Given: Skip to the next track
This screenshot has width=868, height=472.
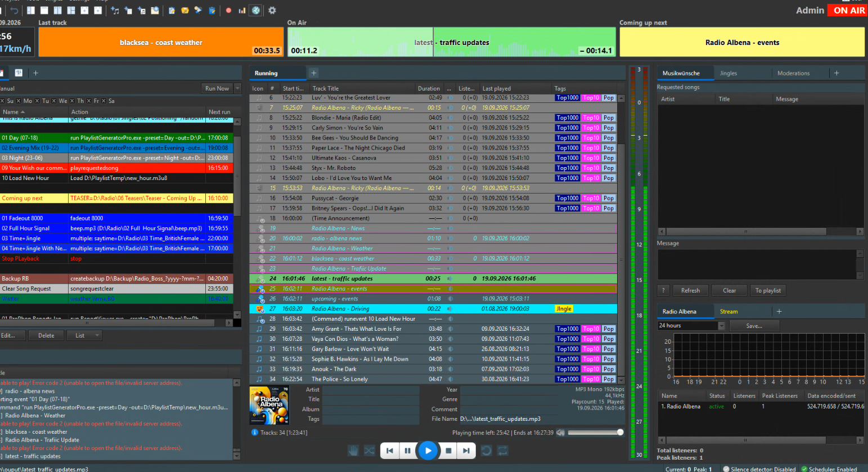Looking at the screenshot, I should (x=466, y=451).
